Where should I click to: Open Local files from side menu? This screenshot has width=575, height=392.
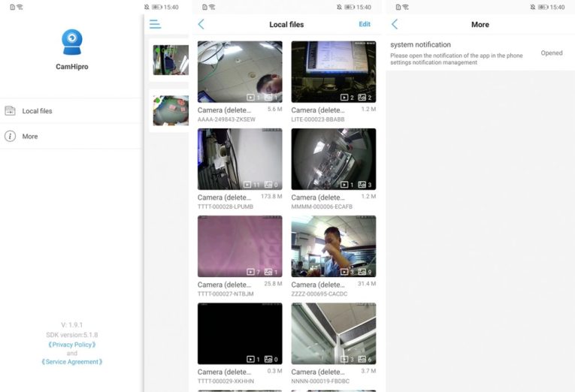(x=38, y=111)
